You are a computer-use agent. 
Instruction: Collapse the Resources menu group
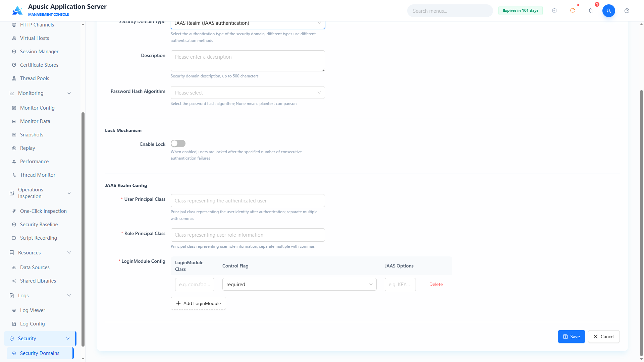click(69, 253)
